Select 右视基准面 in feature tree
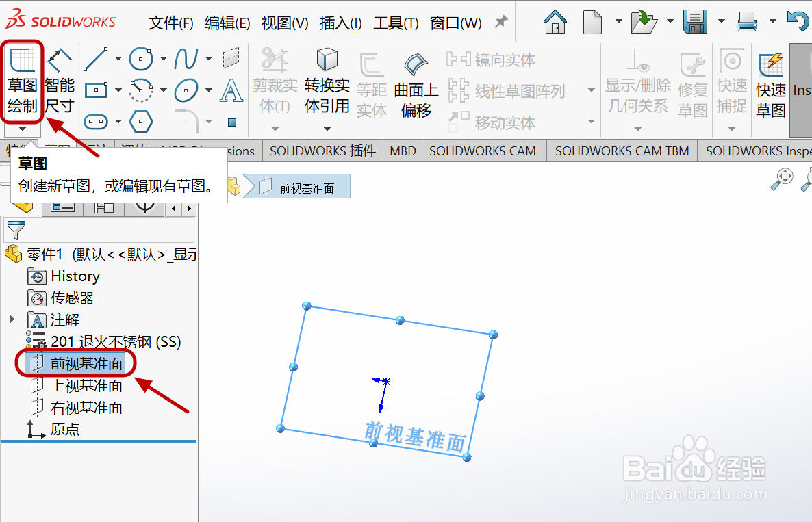The width and height of the screenshot is (812, 522). (76, 408)
